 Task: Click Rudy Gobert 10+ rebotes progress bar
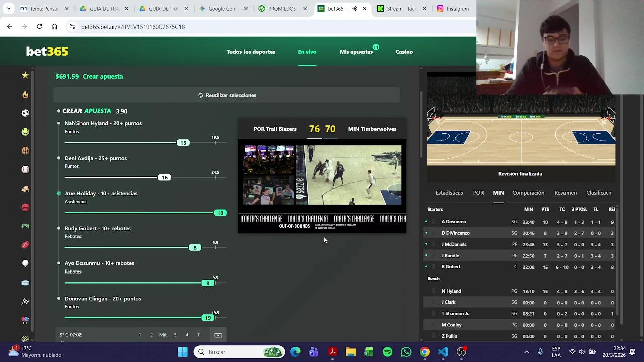[x=145, y=247]
